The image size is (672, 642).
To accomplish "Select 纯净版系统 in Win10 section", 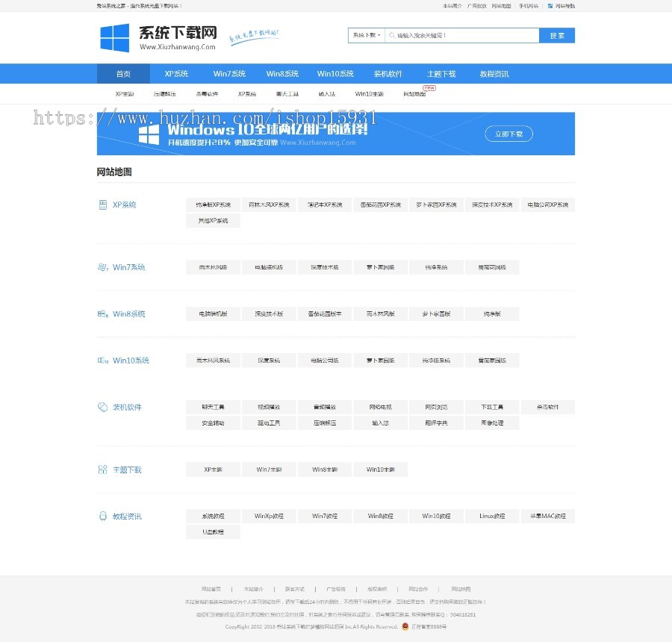I will pos(436,361).
